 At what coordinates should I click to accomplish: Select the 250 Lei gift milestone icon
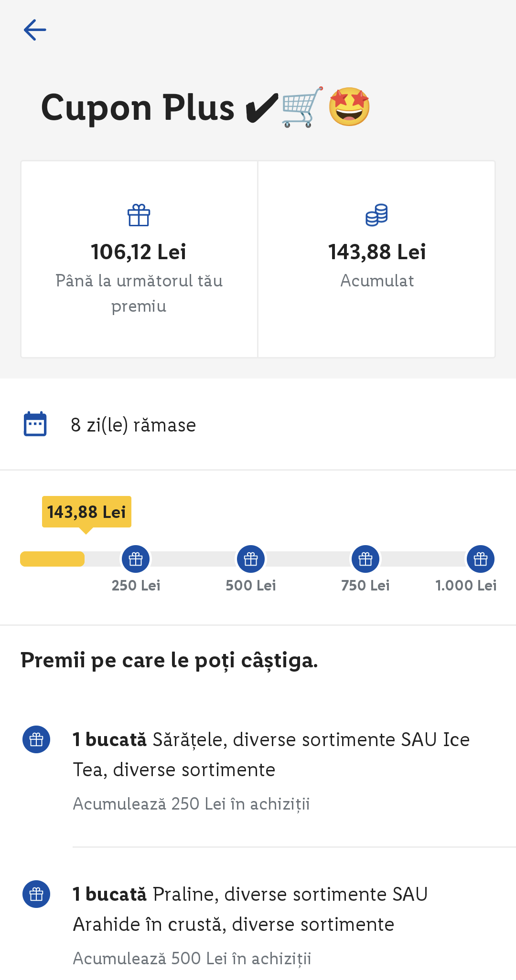click(x=136, y=559)
